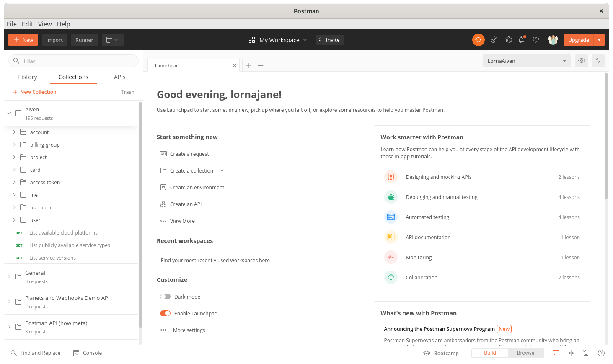Open the View menu
The height and width of the screenshot is (364, 613).
pos(45,24)
